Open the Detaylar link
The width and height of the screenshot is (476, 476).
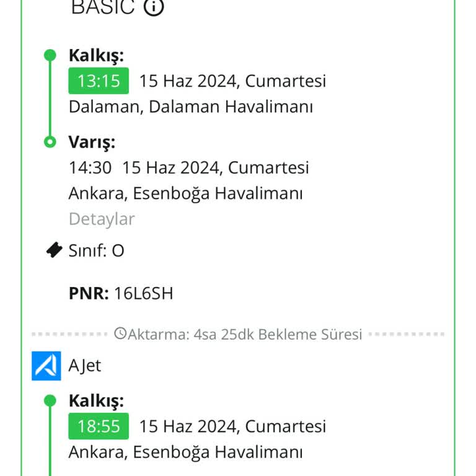click(x=102, y=219)
